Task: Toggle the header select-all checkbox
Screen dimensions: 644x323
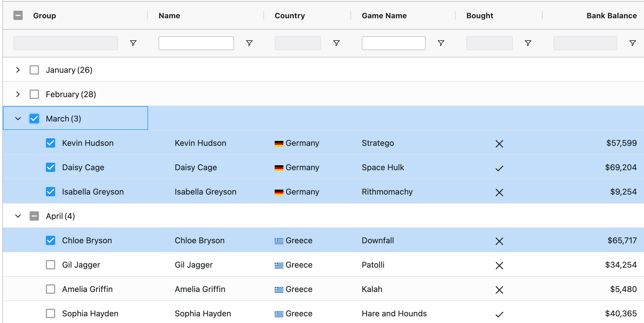Action: 18,15
